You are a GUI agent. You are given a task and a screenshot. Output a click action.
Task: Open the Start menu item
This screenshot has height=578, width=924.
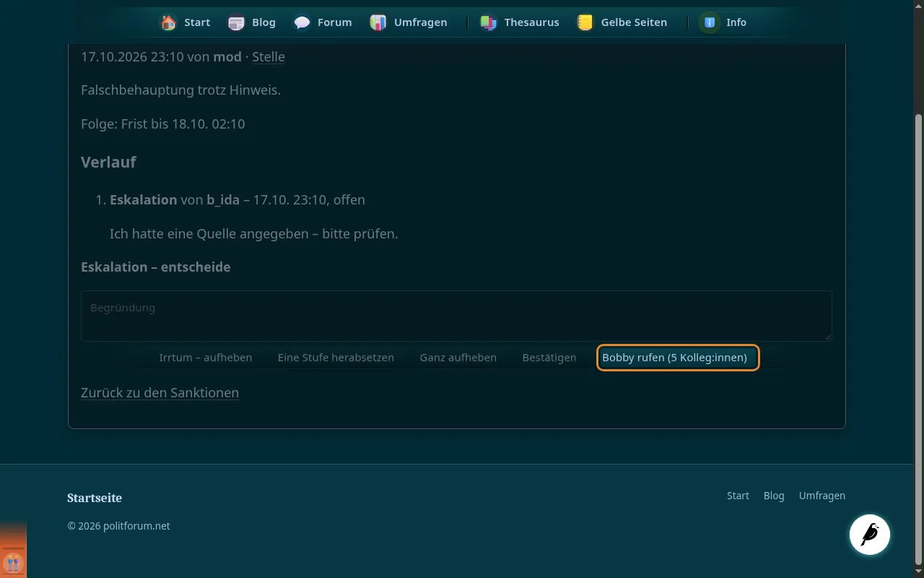197,22
